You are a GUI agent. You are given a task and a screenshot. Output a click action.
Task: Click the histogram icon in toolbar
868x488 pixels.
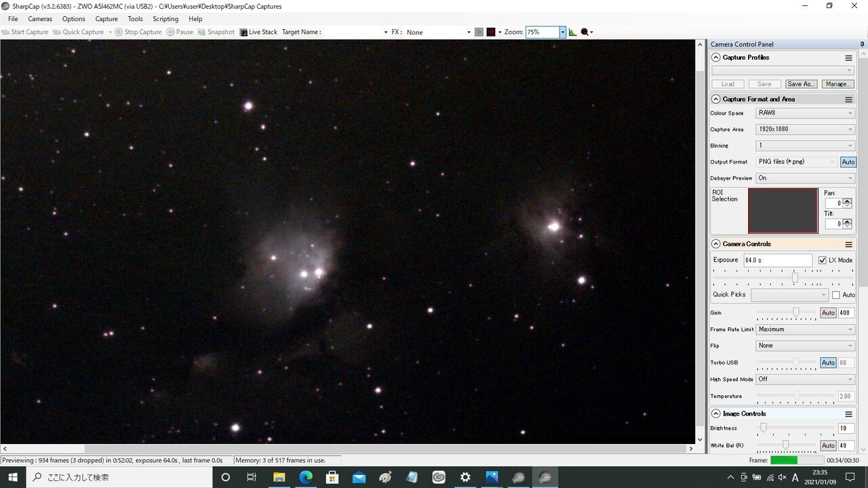point(572,32)
